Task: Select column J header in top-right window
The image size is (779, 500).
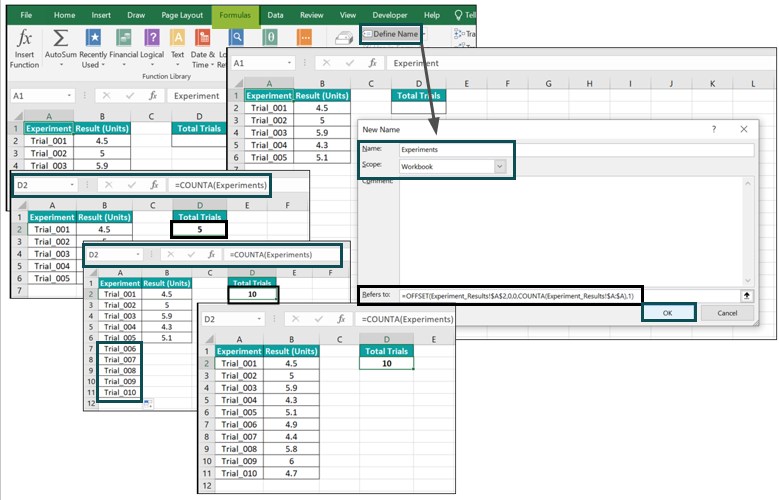Action: pos(671,83)
